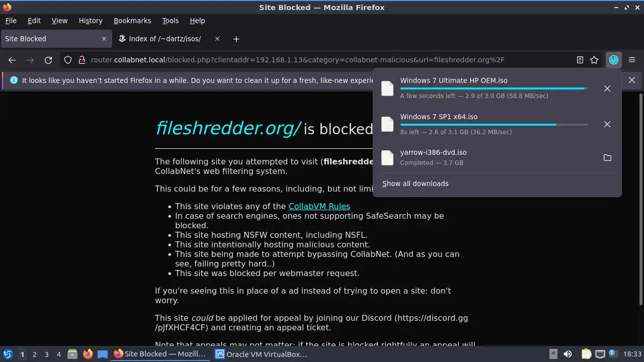Viewport: 644px width, 362px height.
Task: Bookmark this page with star icon
Action: [x=594, y=60]
